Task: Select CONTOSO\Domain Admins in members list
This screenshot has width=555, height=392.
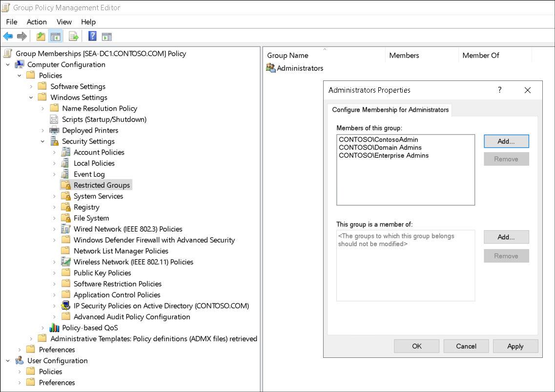Action: [x=380, y=147]
